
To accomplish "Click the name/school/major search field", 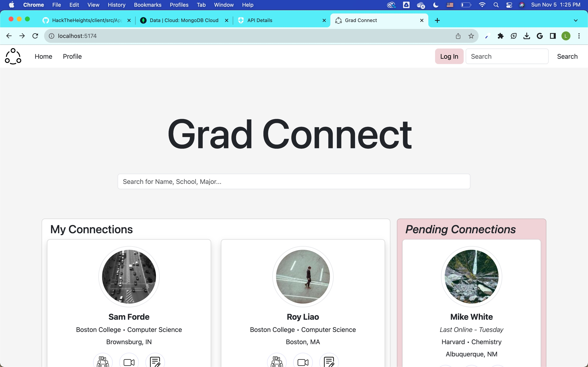I will pyautogui.click(x=294, y=181).
